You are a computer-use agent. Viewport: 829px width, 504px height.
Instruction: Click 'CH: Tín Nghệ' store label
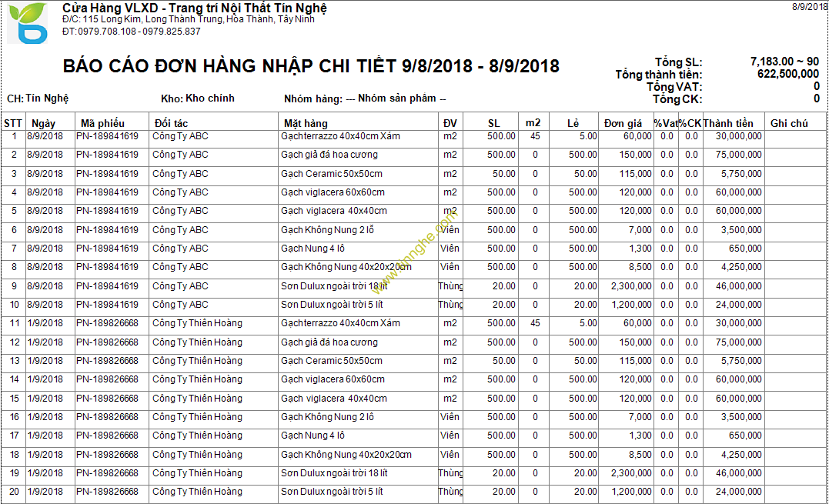coord(38,98)
